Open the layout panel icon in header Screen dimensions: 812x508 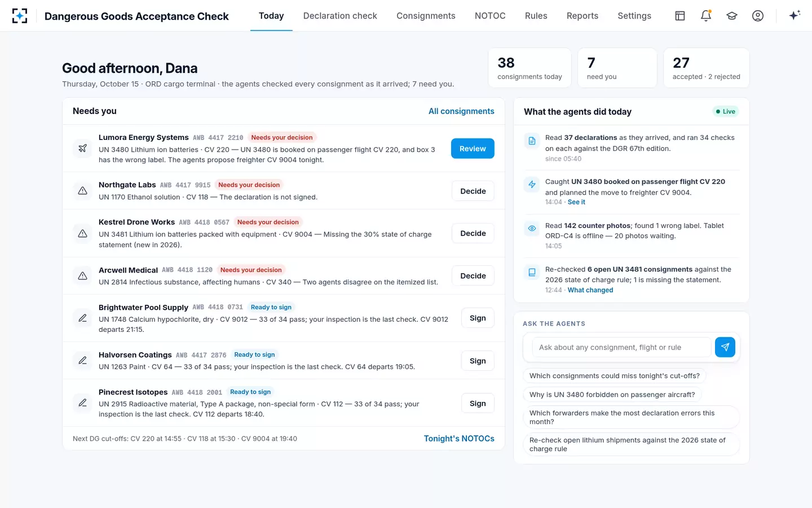680,16
